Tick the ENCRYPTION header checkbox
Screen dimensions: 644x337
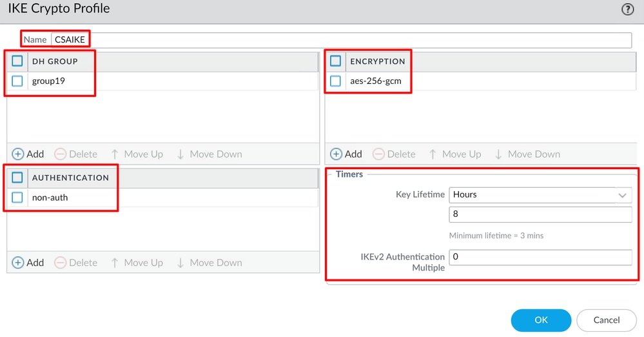[x=336, y=61]
